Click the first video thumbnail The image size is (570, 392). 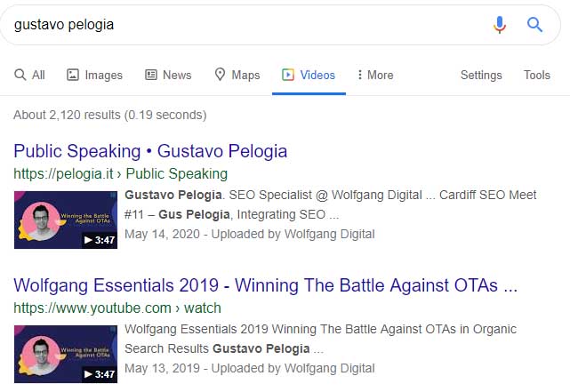pyautogui.click(x=66, y=220)
